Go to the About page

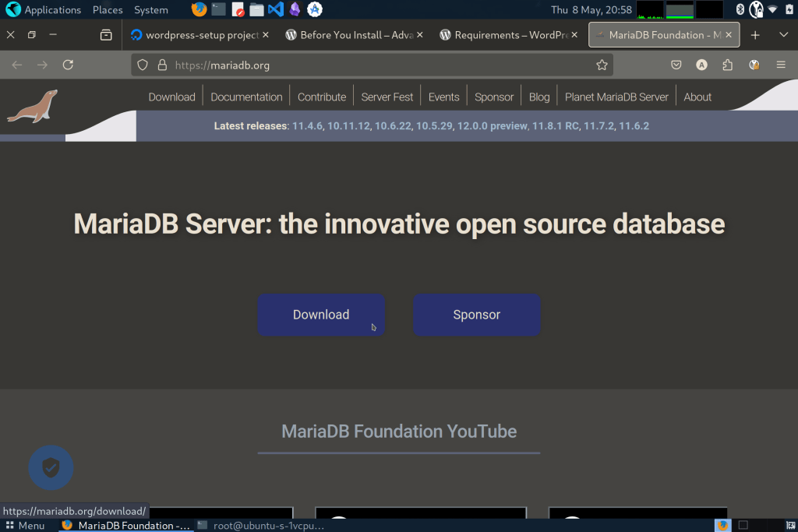click(x=697, y=97)
